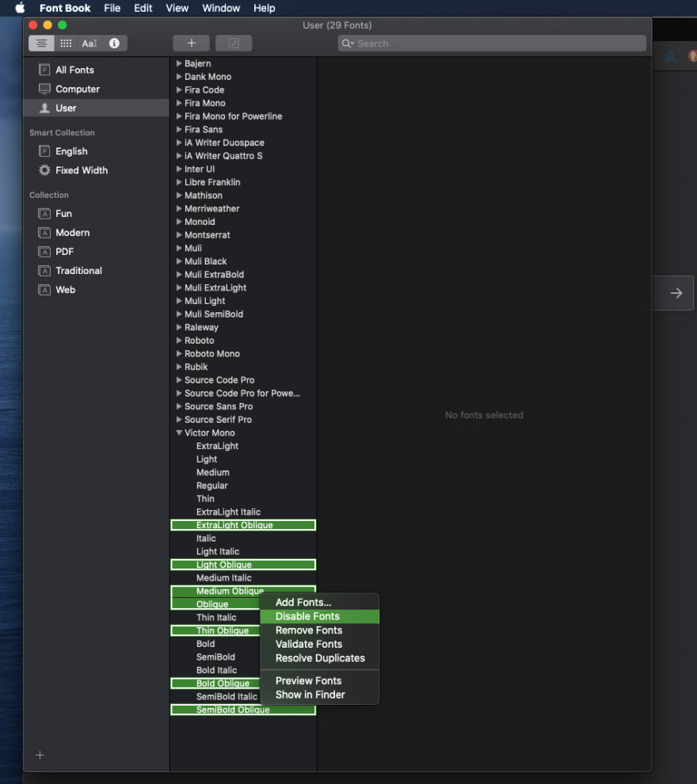Expand the Merriweather font family
The width and height of the screenshot is (697, 784).
(179, 208)
